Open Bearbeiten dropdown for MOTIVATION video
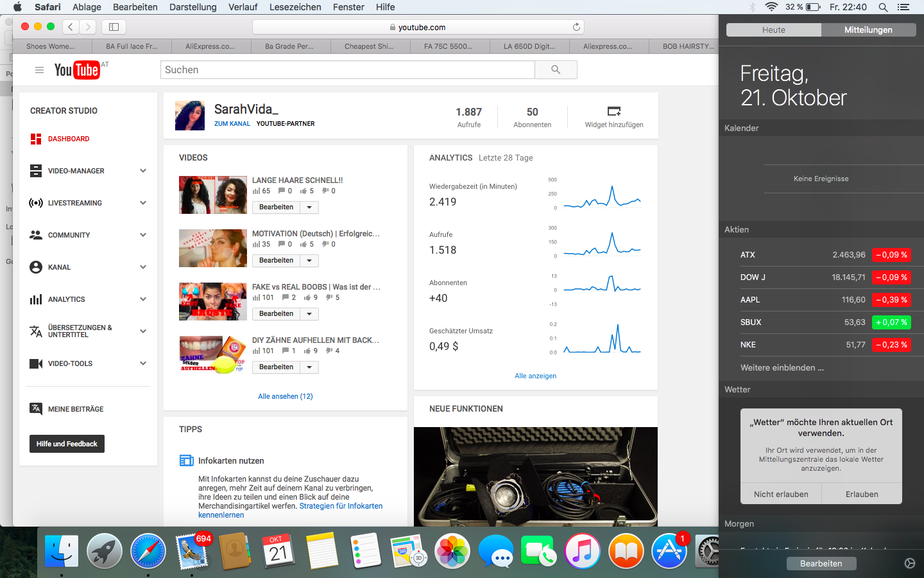 coord(309,261)
